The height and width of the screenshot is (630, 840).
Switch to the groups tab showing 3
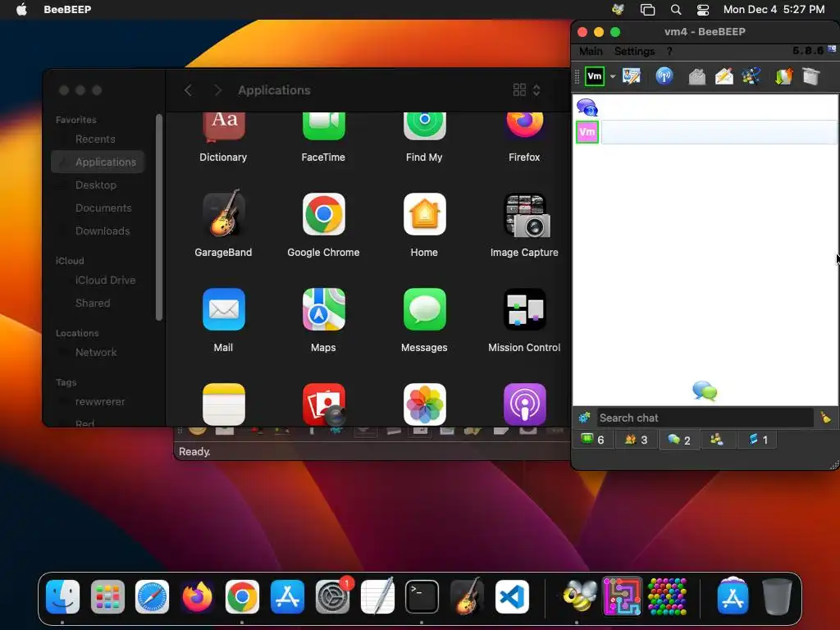pos(636,440)
